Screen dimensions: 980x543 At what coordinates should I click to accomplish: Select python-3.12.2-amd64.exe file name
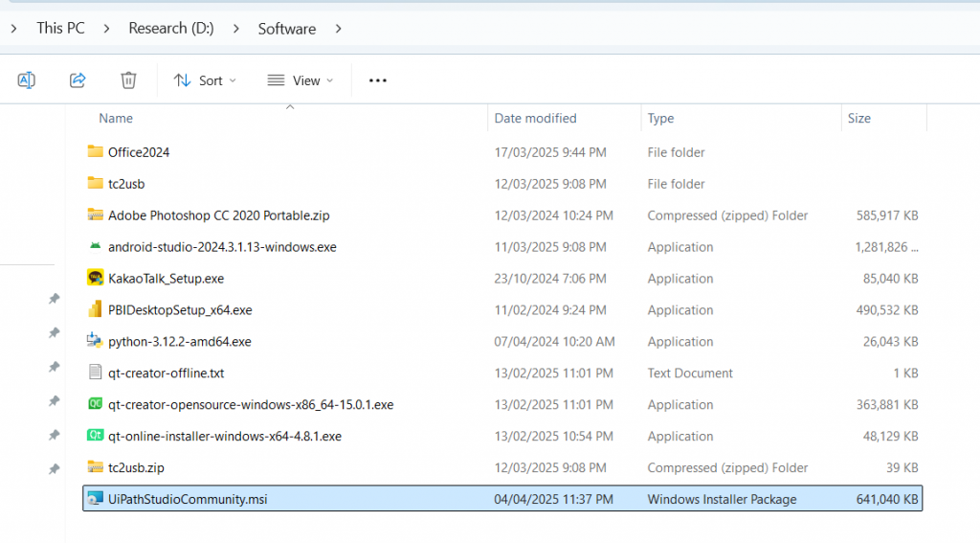(x=180, y=342)
